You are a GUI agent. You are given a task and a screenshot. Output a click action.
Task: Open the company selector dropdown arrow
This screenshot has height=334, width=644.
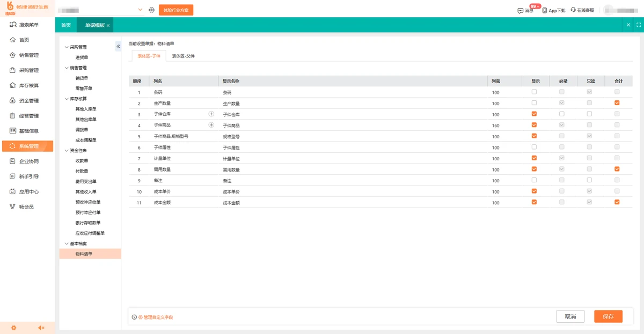(x=140, y=10)
